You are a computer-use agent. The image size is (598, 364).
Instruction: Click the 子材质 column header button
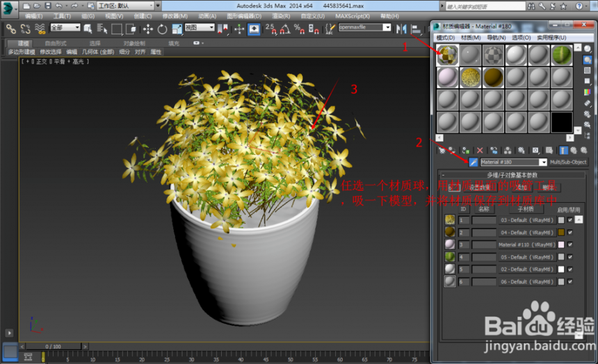pyautogui.click(x=525, y=209)
